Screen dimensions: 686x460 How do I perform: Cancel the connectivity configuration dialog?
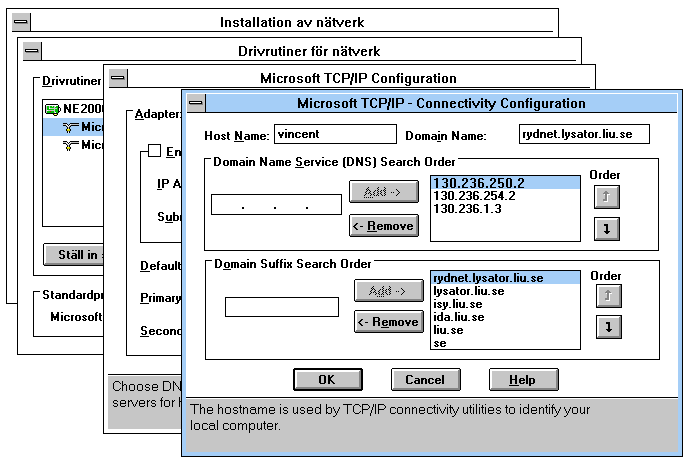425,380
